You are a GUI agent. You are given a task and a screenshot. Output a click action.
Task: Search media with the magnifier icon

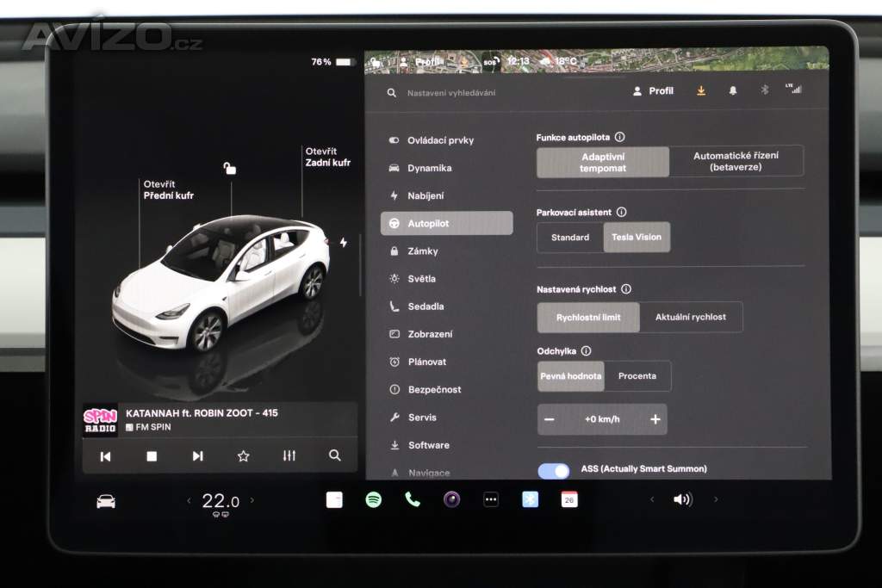[x=335, y=455]
